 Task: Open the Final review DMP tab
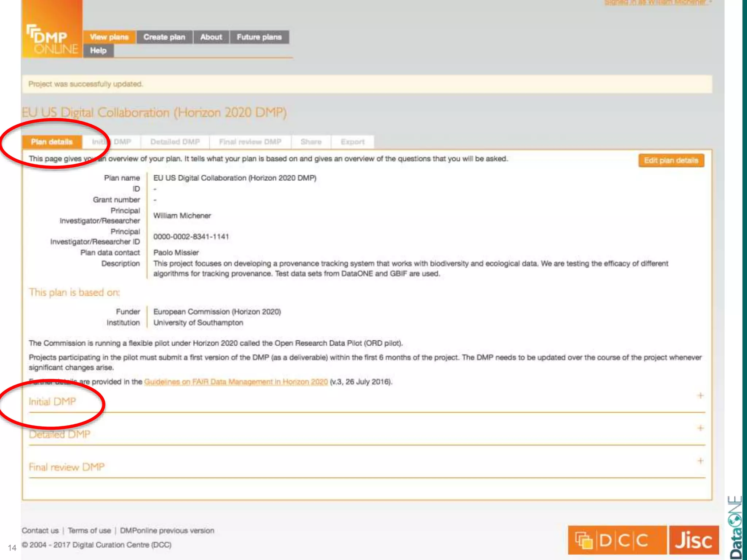pos(250,142)
